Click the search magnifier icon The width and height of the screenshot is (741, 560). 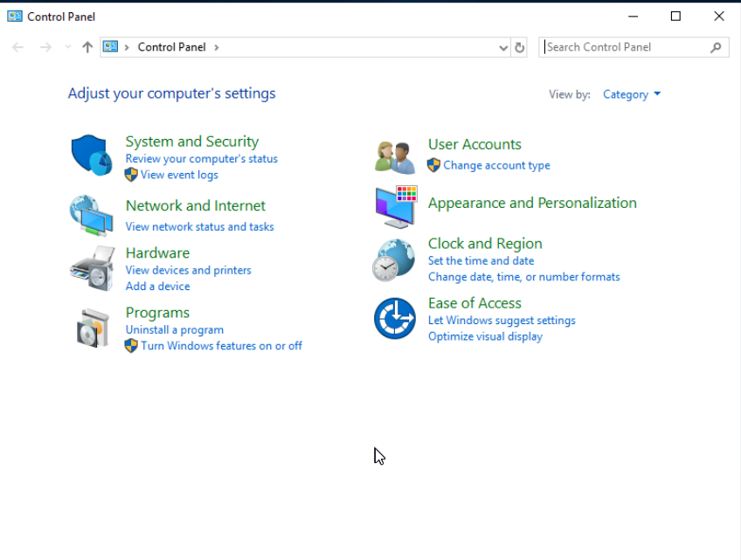716,47
